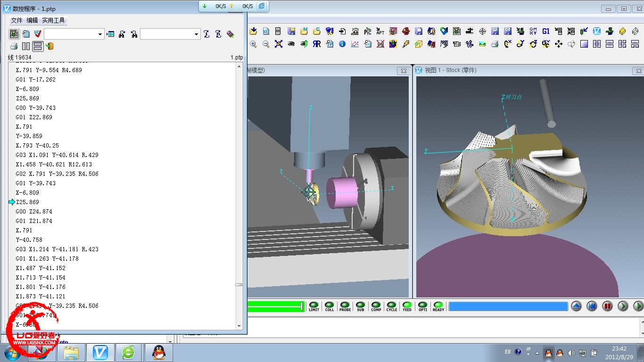
Task: Click the volume speaker tray icon
Action: [x=571, y=353]
